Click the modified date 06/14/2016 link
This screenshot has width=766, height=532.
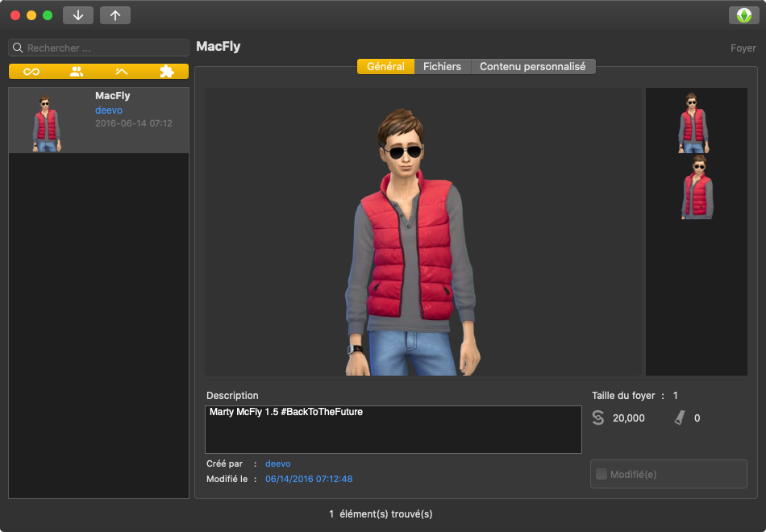click(x=309, y=479)
